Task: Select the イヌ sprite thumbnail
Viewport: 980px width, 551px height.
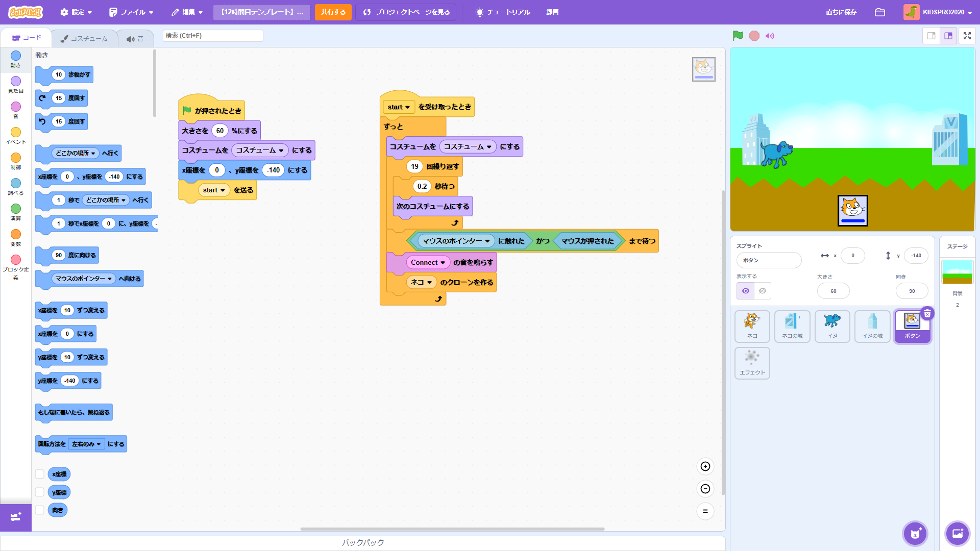Action: [832, 326]
